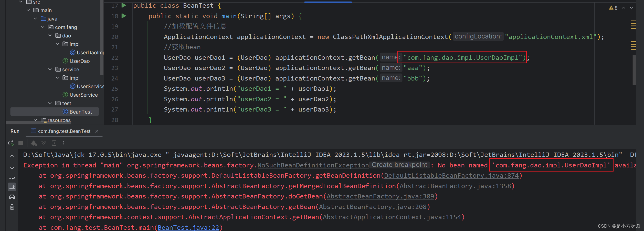Click the userDao3 variable on line 27
This screenshot has height=231, width=644.
[313, 109]
